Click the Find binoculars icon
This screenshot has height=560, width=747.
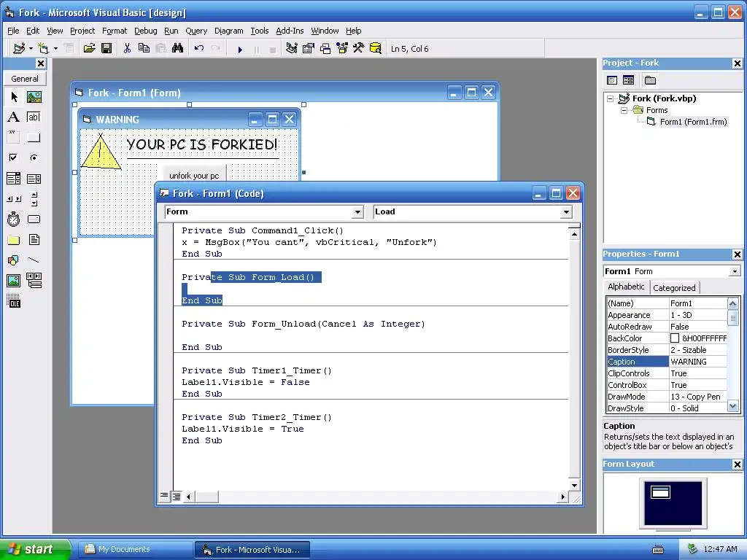[x=178, y=49]
